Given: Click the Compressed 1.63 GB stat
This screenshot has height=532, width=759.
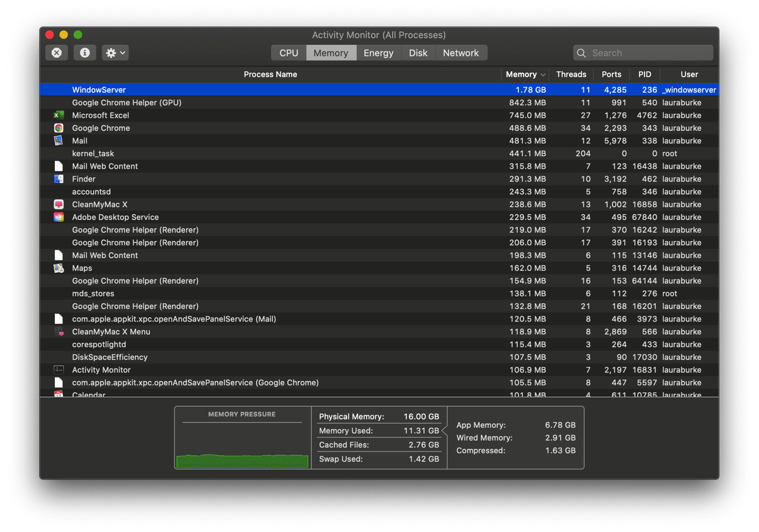Looking at the screenshot, I should pos(516,451).
